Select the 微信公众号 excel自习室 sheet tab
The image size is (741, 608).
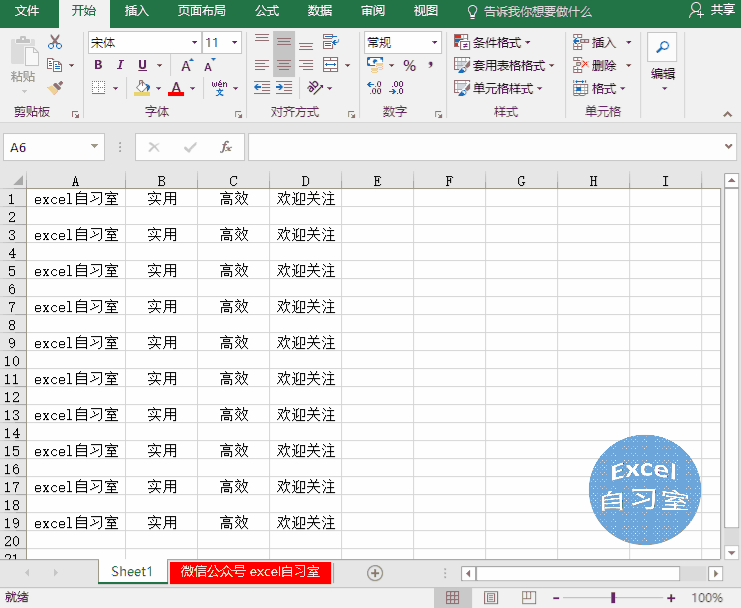pyautogui.click(x=250, y=572)
